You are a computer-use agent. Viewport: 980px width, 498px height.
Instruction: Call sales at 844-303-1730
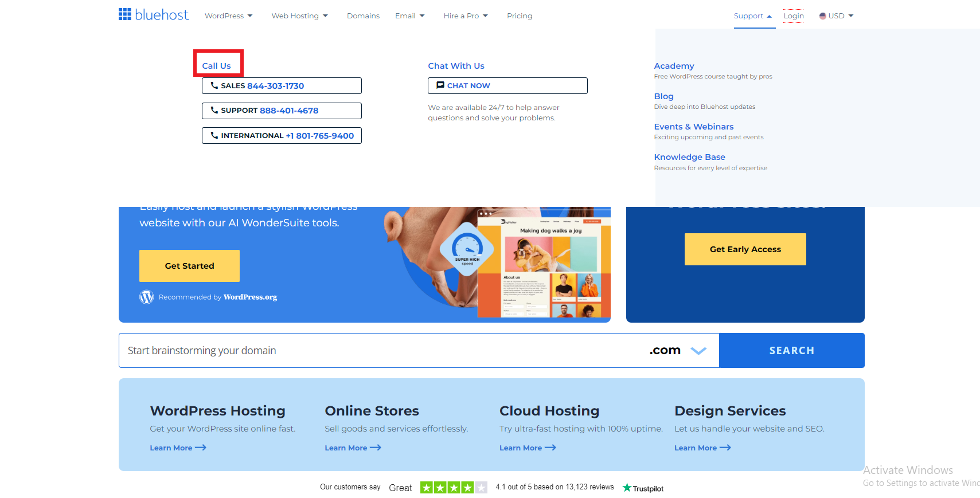tap(282, 85)
